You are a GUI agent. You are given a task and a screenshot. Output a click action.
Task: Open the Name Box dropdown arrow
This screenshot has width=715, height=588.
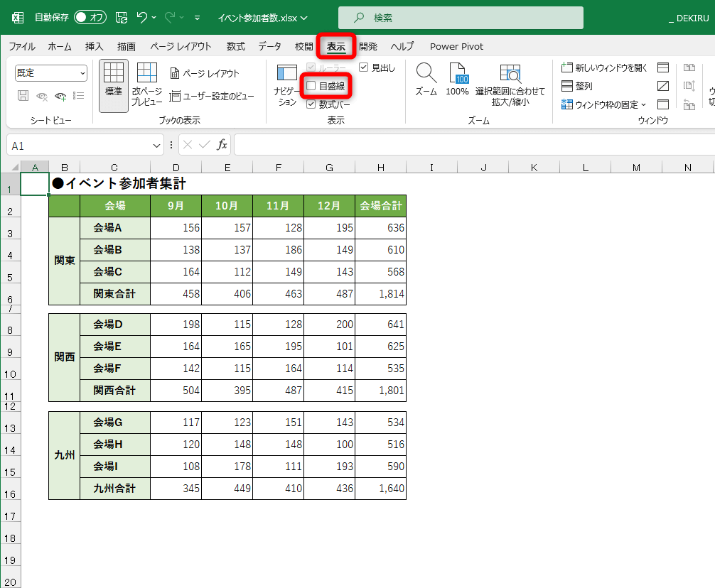click(x=157, y=145)
